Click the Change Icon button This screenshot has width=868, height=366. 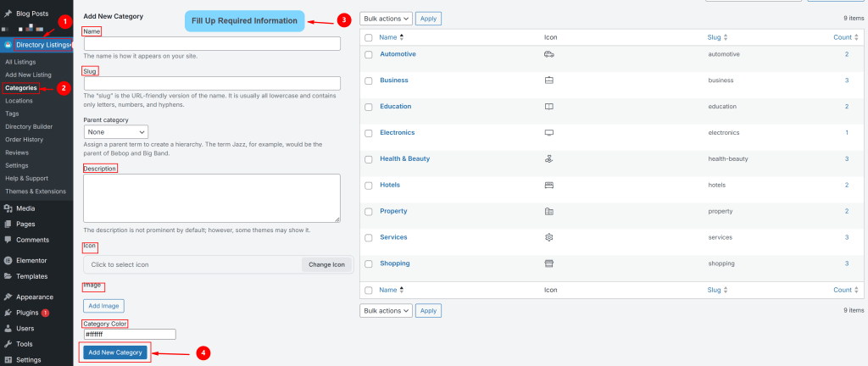pos(326,264)
